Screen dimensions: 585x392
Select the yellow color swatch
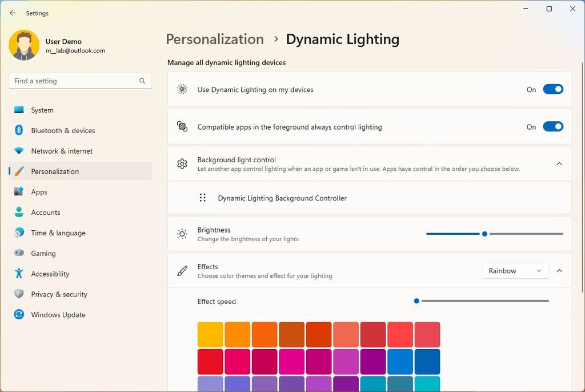pos(210,334)
